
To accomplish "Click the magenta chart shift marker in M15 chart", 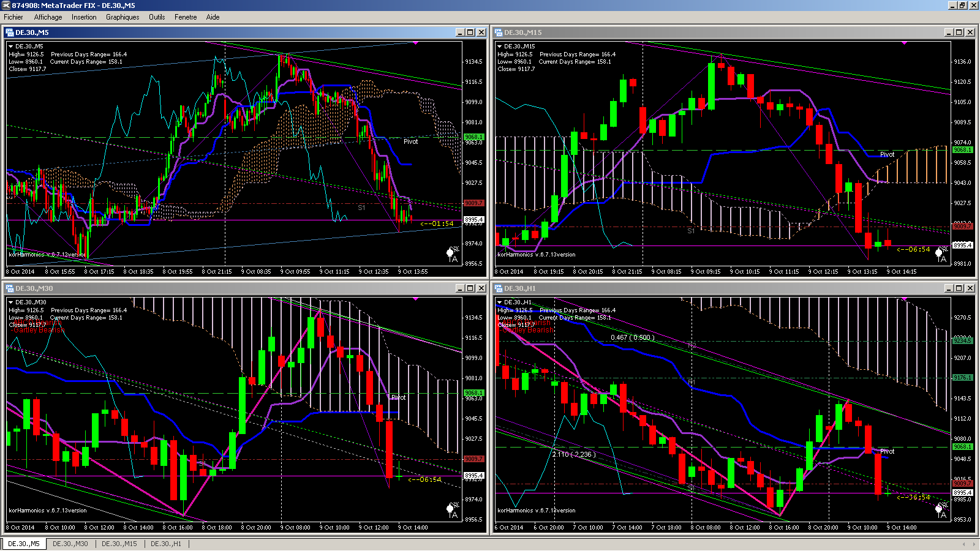I will [905, 43].
